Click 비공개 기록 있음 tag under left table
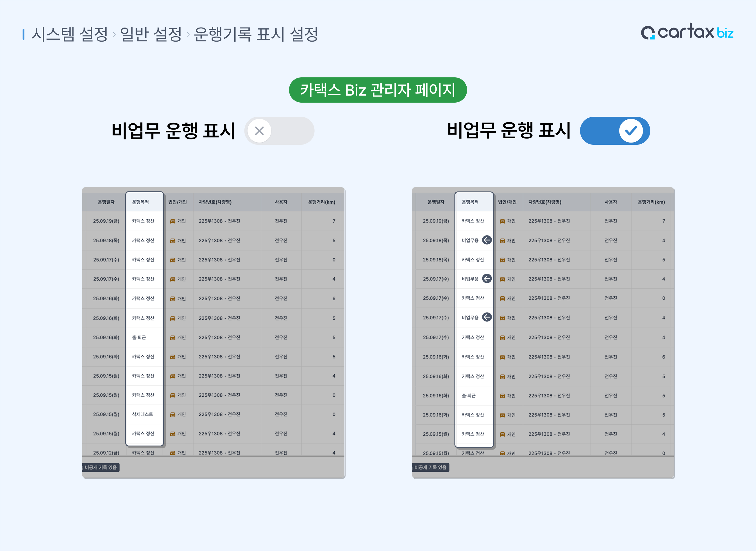 coord(101,467)
